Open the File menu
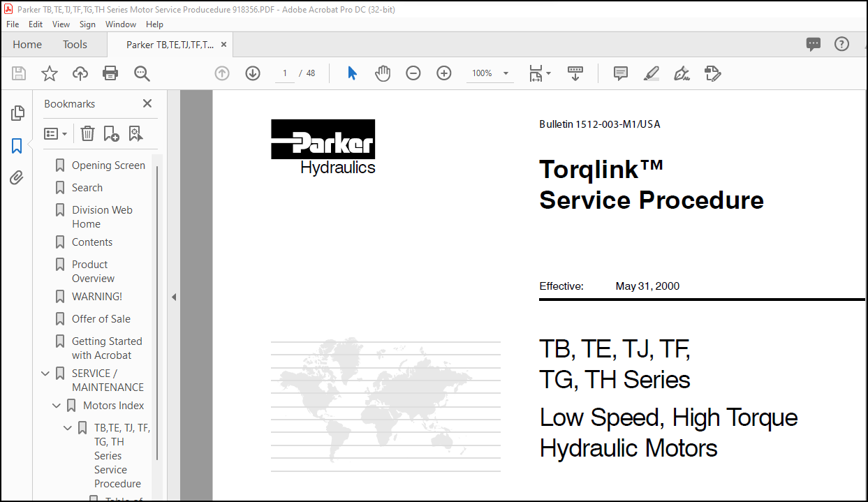This screenshot has width=868, height=502. pos(13,24)
